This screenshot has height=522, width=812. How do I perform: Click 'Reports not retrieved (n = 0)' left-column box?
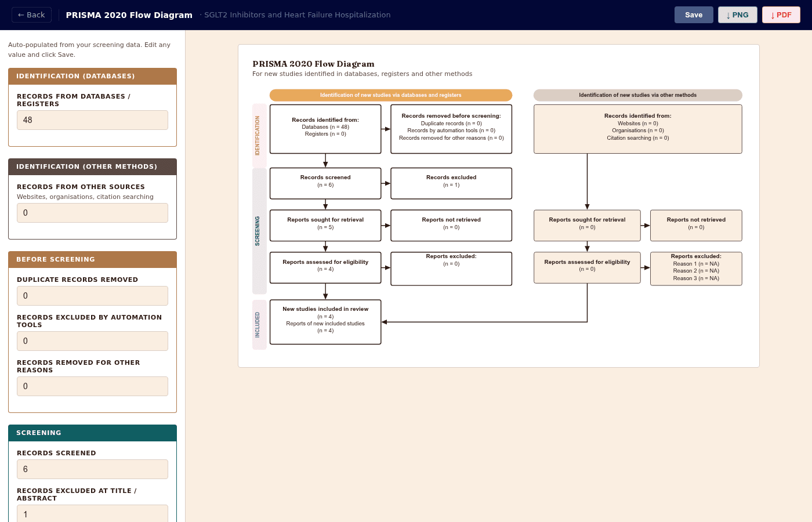click(451, 226)
